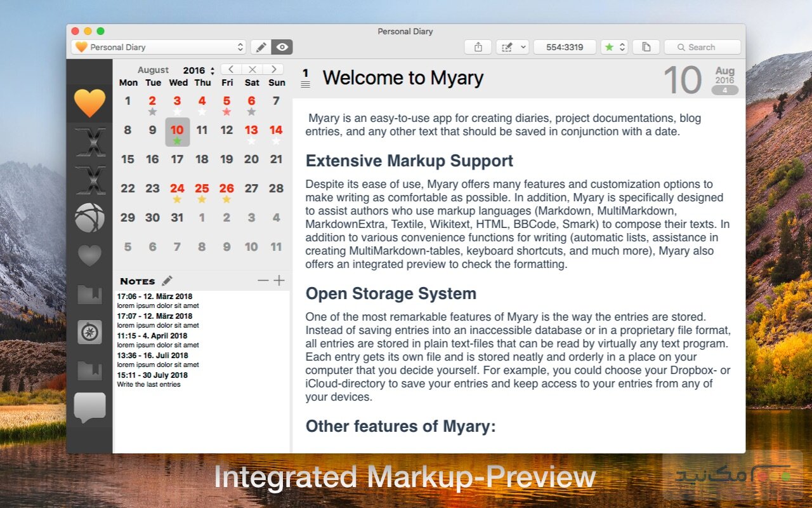Click the gray heart icon in sidebar
812x508 pixels.
(89, 255)
